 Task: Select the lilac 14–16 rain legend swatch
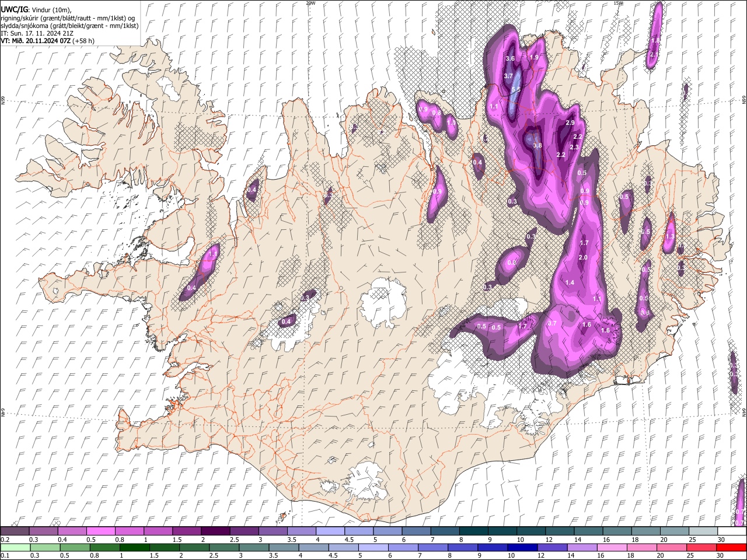582,547
